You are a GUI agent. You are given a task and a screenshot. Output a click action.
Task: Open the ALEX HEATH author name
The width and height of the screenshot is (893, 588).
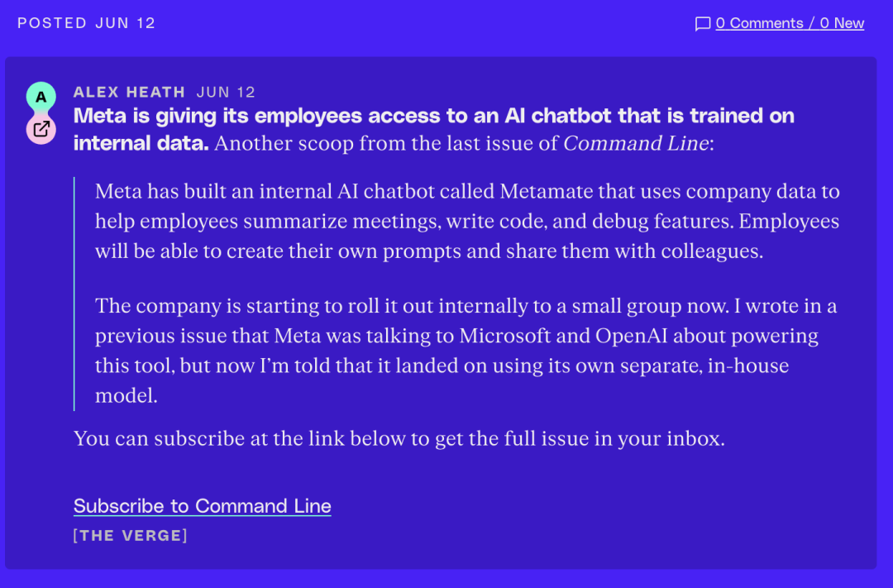pyautogui.click(x=129, y=92)
